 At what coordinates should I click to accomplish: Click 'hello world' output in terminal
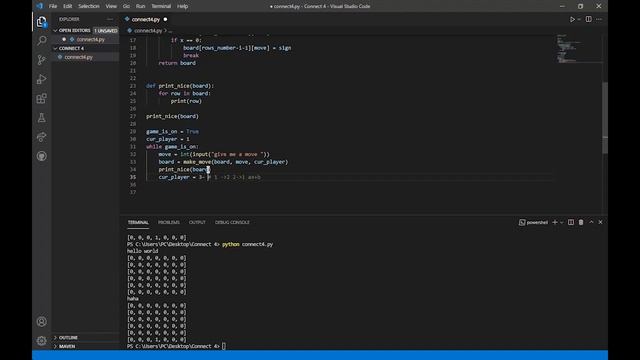[x=142, y=251]
